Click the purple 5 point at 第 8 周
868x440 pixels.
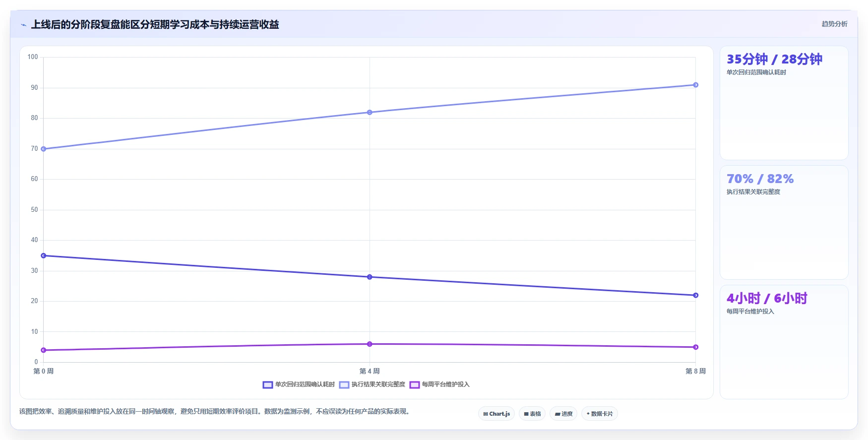(695, 347)
